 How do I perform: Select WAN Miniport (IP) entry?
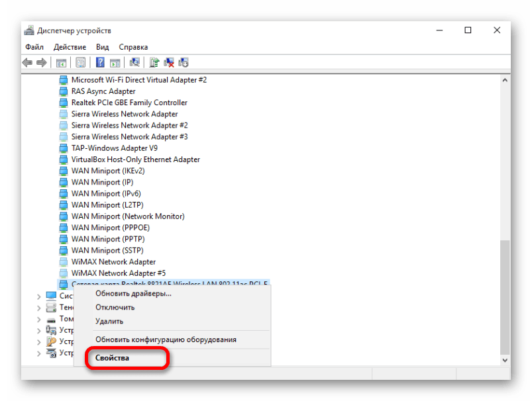click(x=102, y=183)
